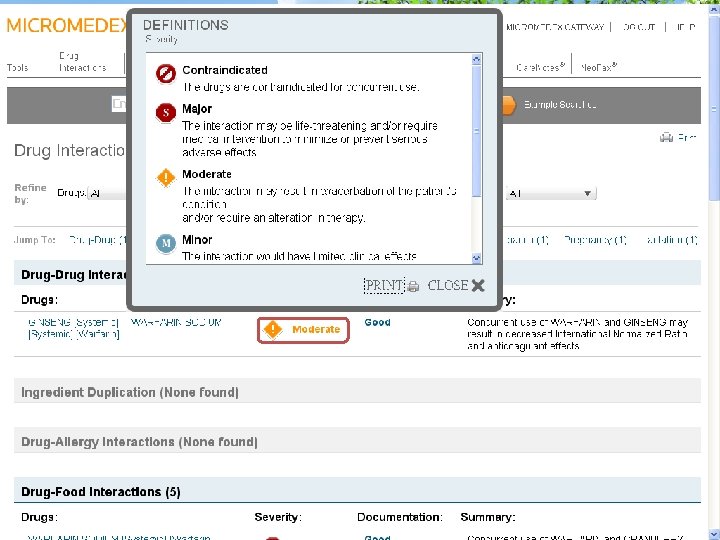Click the Ginseng-Warfarin interaction summary text
The image size is (720, 540).
click(x=578, y=334)
